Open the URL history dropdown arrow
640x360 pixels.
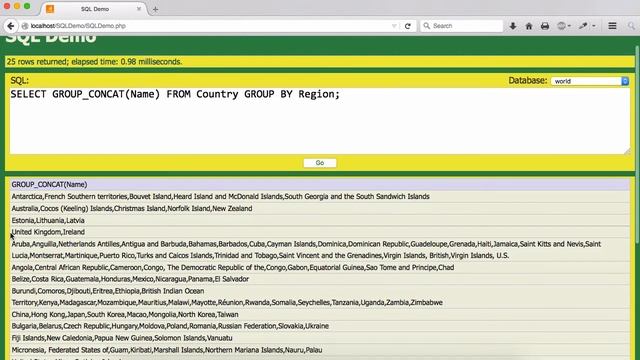point(394,26)
